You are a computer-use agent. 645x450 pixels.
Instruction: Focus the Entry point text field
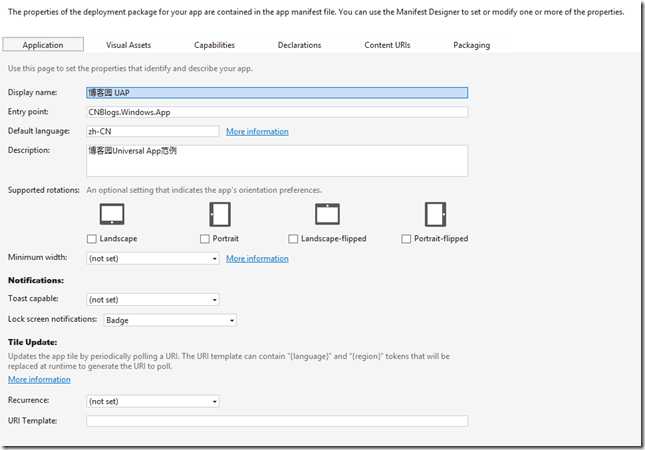click(x=277, y=112)
